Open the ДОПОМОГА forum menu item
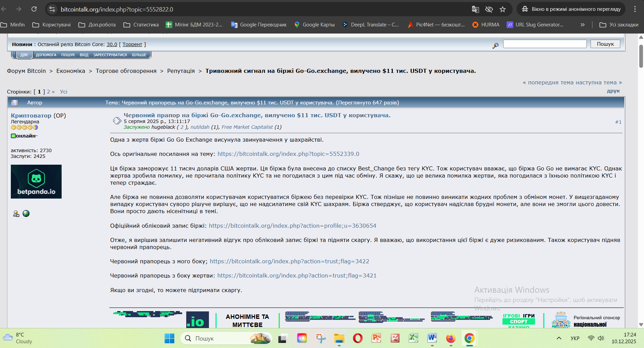The image size is (644, 348). pos(46,55)
